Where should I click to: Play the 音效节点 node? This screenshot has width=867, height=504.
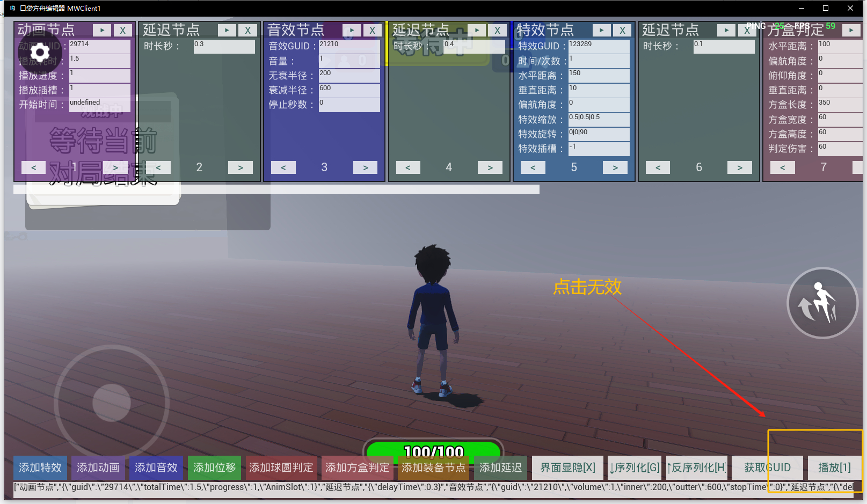(352, 31)
